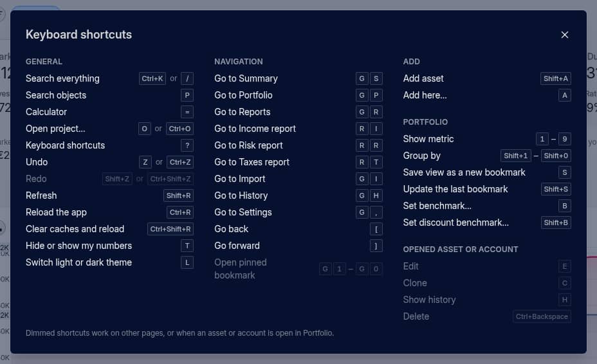Click the E key badge beside Edit
Screen dimensions: 597x364
pyautogui.click(x=565, y=266)
